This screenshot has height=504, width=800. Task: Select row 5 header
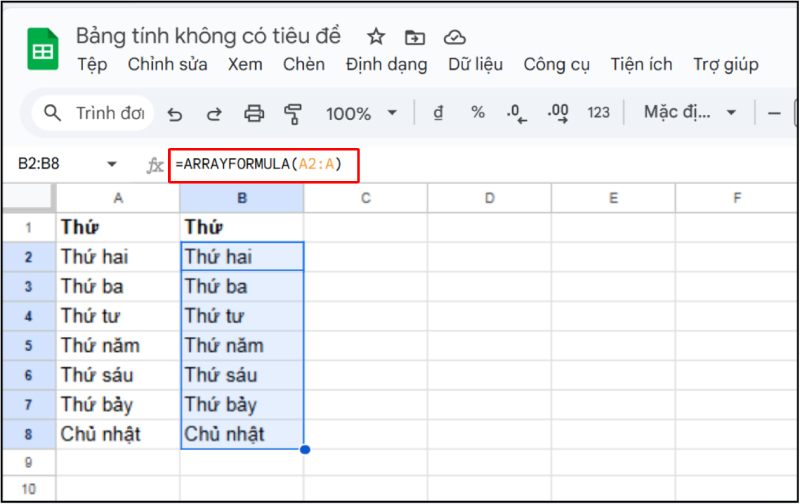tap(28, 346)
